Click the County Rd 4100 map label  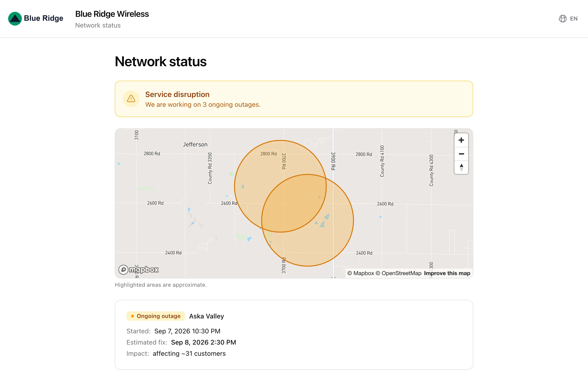pyautogui.click(x=382, y=161)
